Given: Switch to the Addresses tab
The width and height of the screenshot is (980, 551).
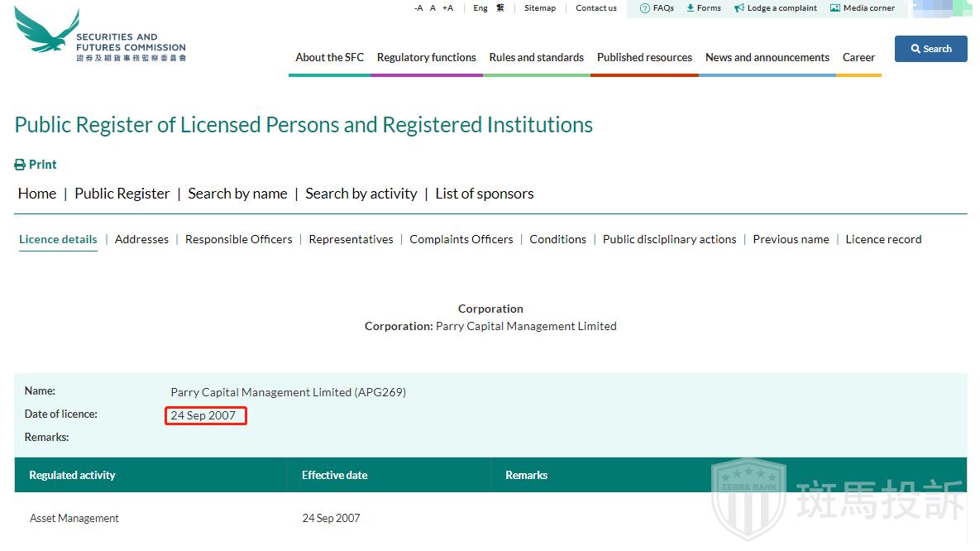Looking at the screenshot, I should (x=141, y=239).
